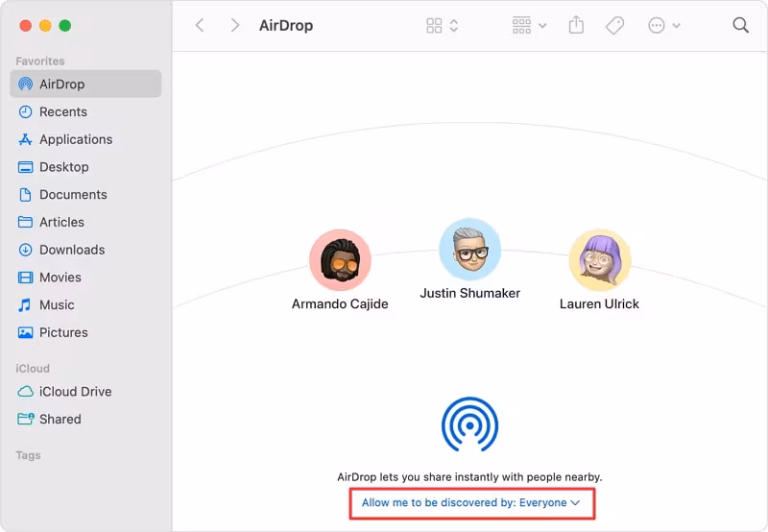
Task: Click the Favorites section header
Action: 40,61
